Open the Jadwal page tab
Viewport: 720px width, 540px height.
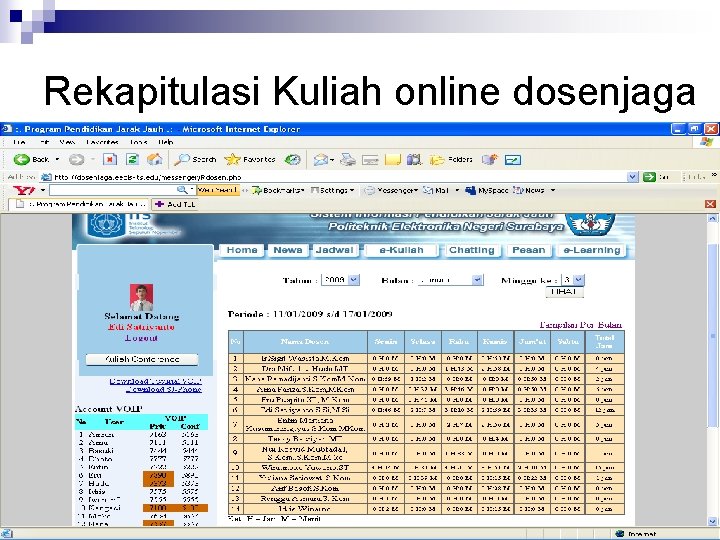[334, 250]
